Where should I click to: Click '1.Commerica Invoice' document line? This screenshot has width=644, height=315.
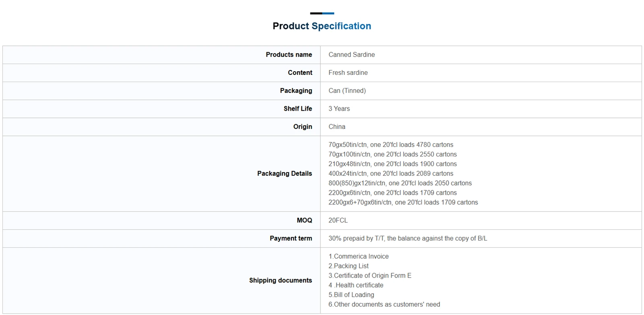pyautogui.click(x=359, y=257)
